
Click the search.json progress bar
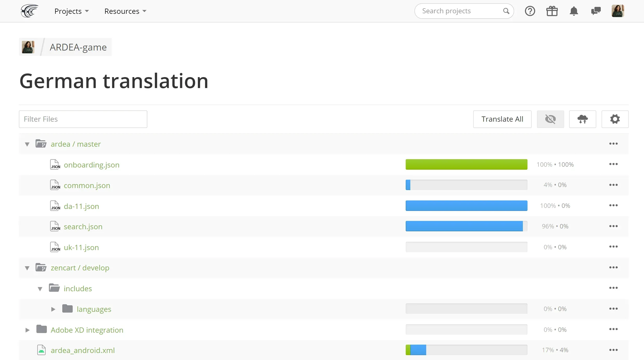466,226
